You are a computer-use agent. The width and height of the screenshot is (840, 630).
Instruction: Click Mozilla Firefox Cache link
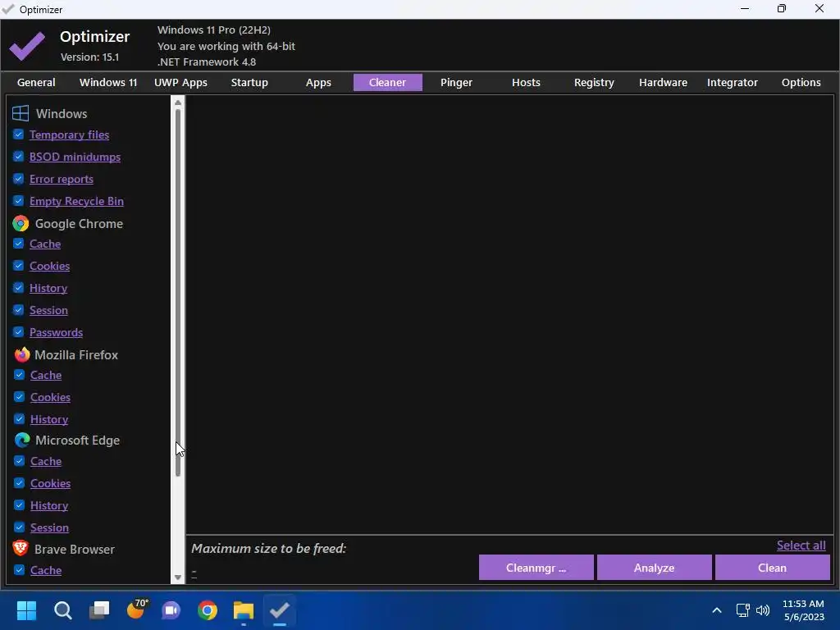pyautogui.click(x=46, y=375)
